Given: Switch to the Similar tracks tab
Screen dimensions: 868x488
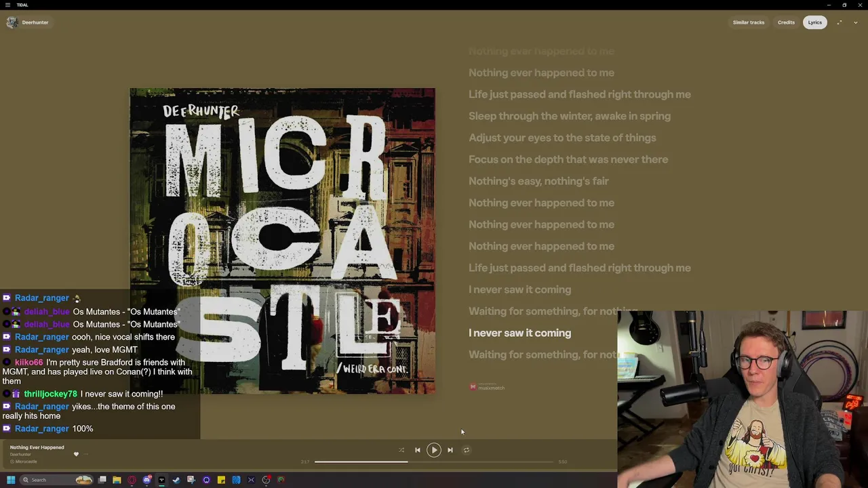Looking at the screenshot, I should click(749, 22).
